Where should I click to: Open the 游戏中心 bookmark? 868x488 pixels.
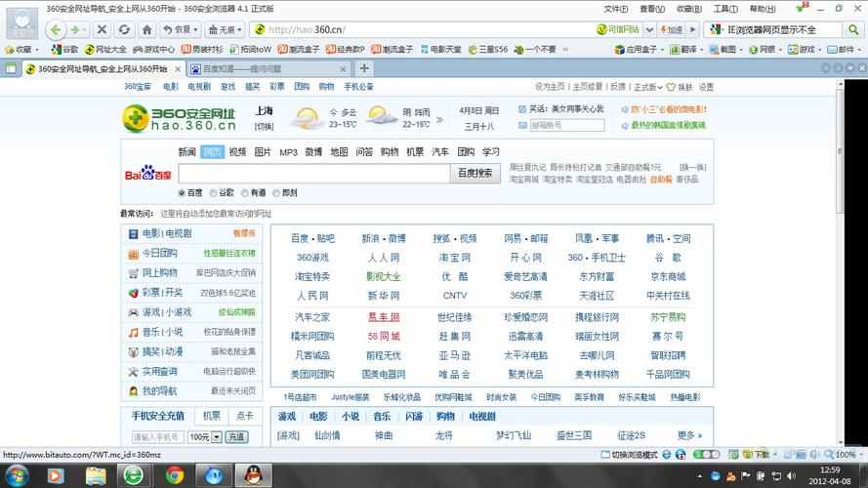153,49
